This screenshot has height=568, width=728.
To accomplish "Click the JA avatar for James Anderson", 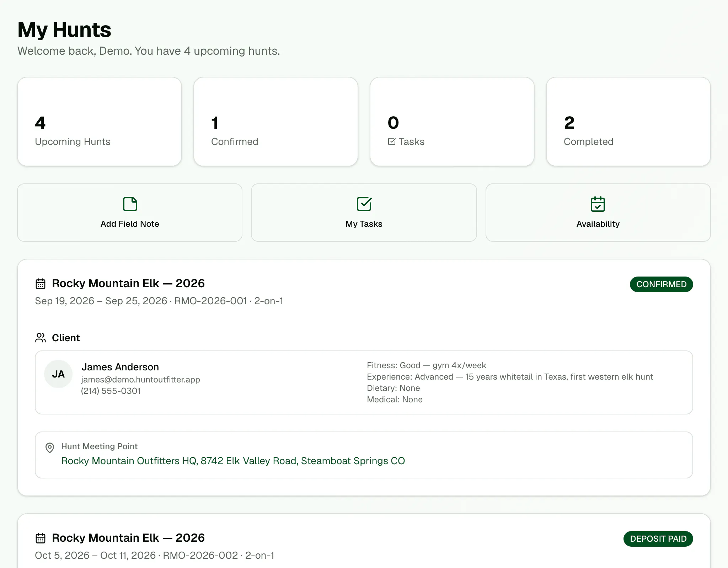I will [x=58, y=374].
